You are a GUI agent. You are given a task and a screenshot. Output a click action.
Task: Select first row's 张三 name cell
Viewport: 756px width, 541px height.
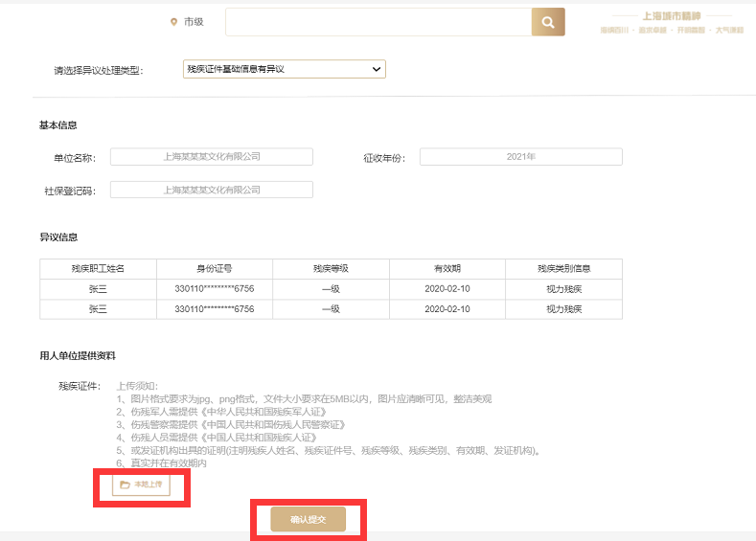(x=98, y=288)
